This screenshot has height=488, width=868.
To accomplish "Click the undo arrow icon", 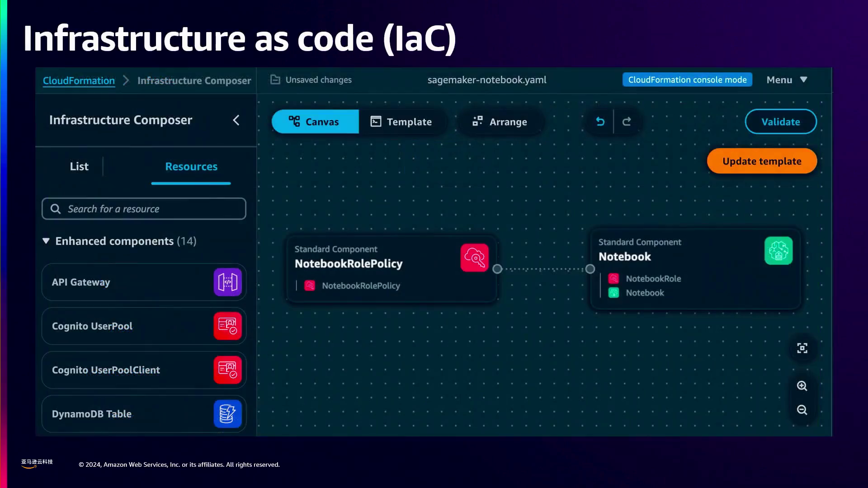I will point(600,122).
